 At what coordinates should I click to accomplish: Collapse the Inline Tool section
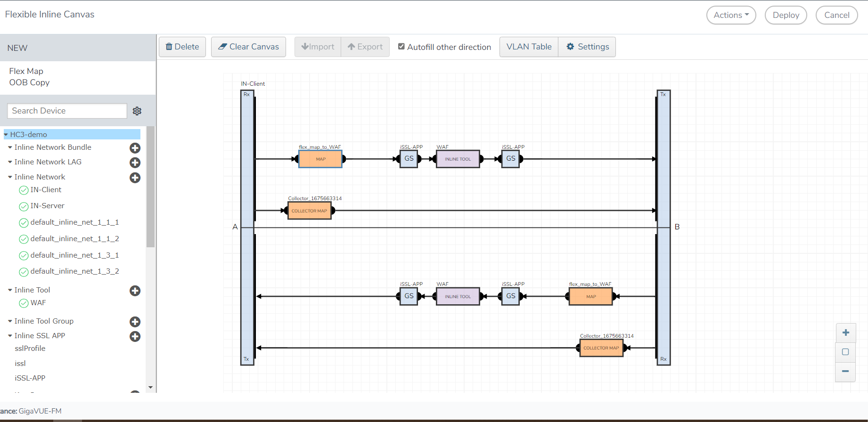click(x=10, y=290)
